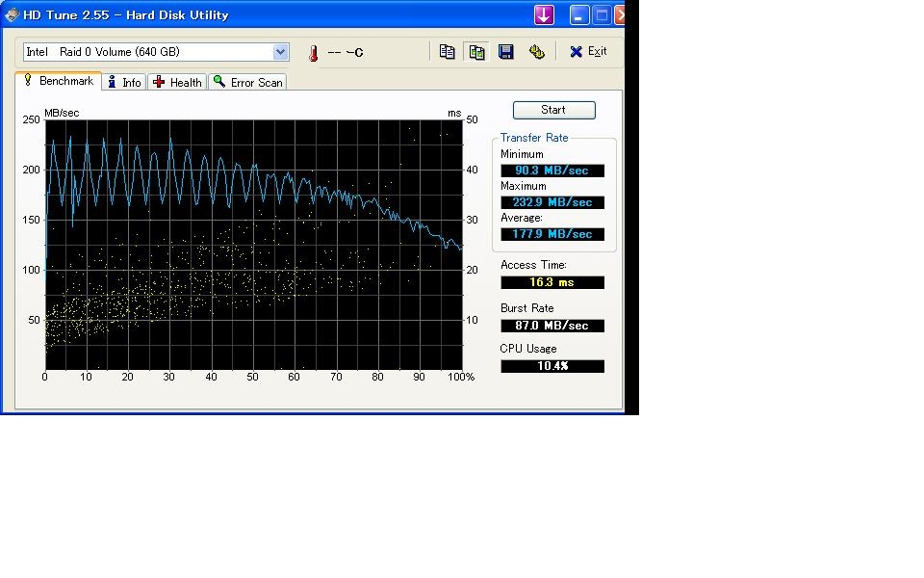Viewport: 924px width, 578px height.
Task: Minimize the HD Tune window
Action: (x=579, y=14)
